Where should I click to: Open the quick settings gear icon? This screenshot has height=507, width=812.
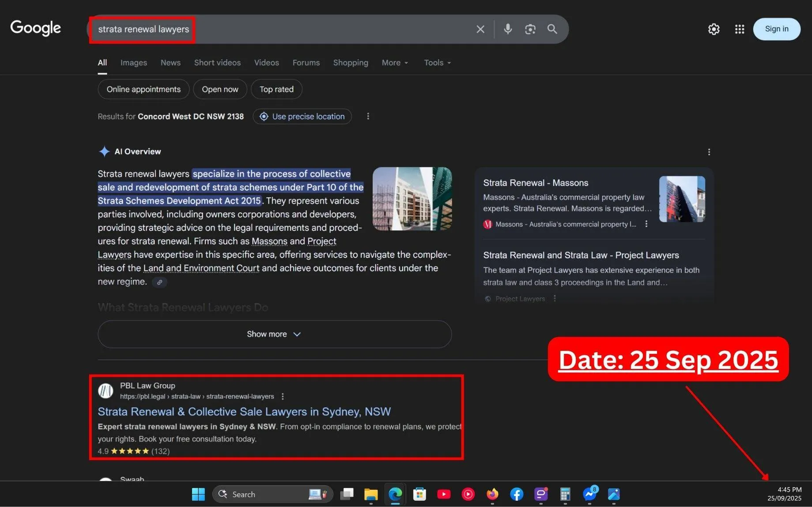[x=714, y=29]
